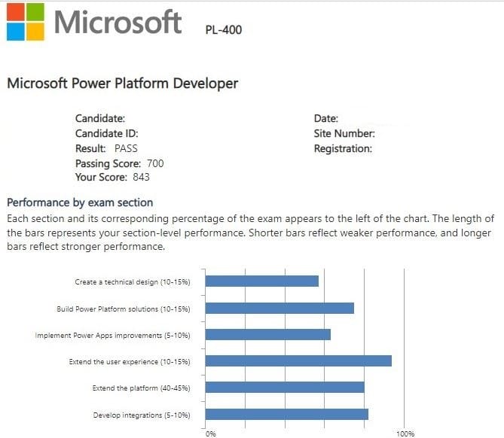Image resolution: width=504 pixels, height=438 pixels.
Task: Click the 0% axis label
Action: (x=211, y=433)
